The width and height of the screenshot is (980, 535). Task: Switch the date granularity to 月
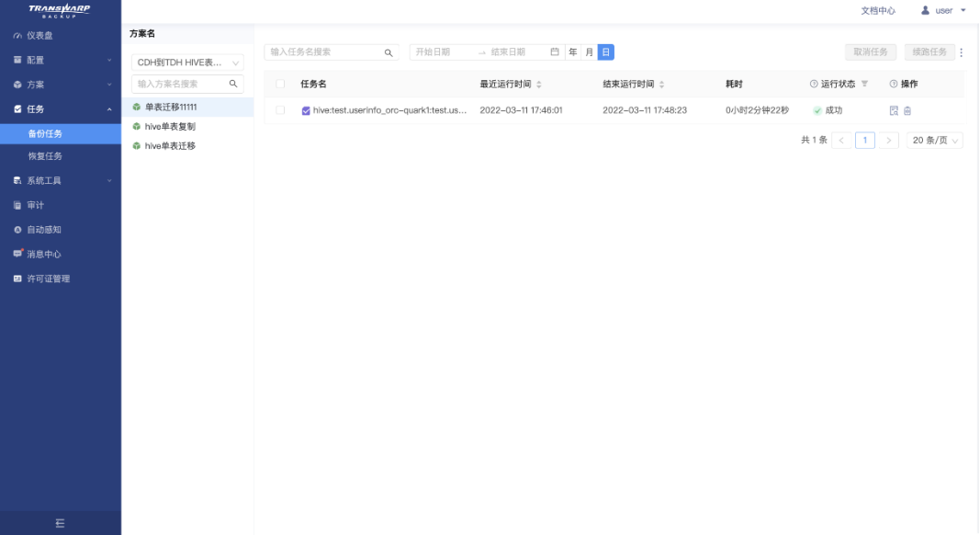590,51
